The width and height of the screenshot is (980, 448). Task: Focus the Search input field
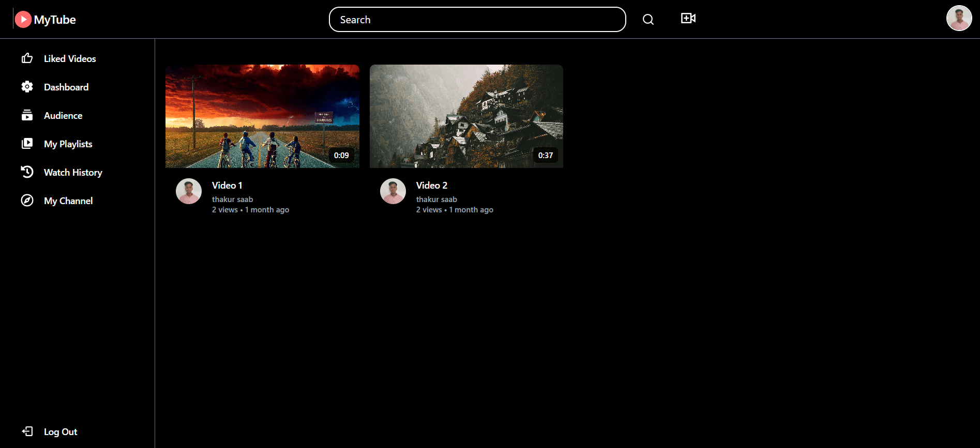[477, 20]
